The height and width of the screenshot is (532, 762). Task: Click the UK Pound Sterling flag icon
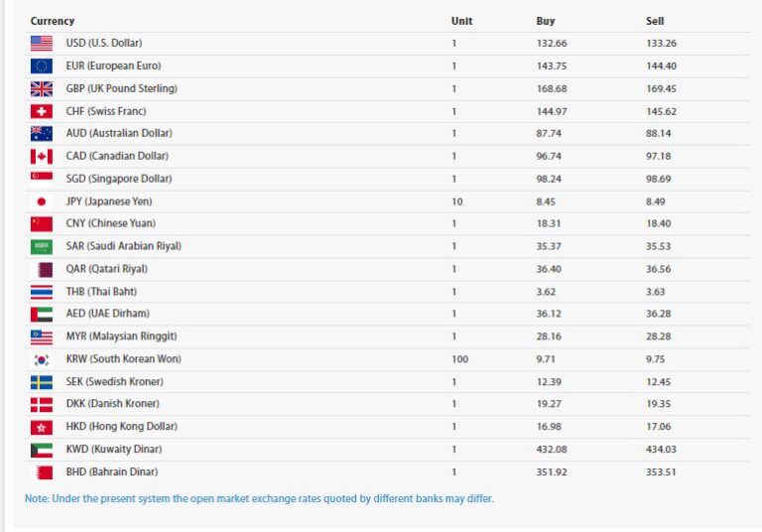point(41,88)
